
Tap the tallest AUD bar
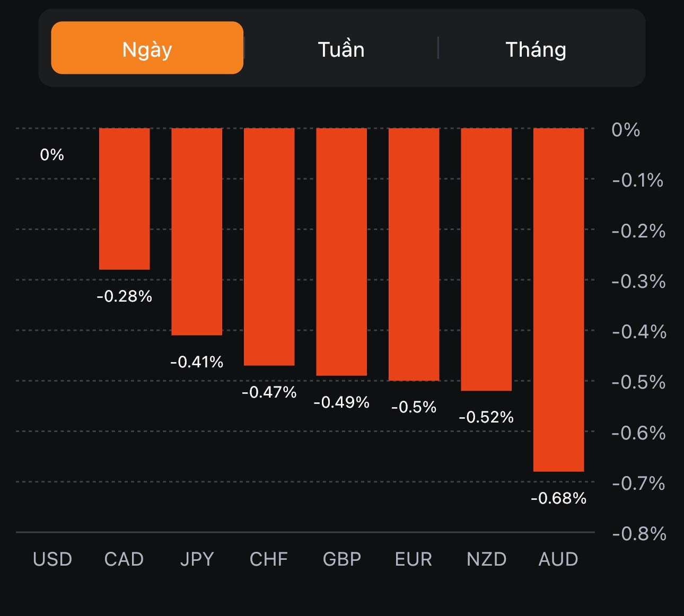click(x=558, y=300)
